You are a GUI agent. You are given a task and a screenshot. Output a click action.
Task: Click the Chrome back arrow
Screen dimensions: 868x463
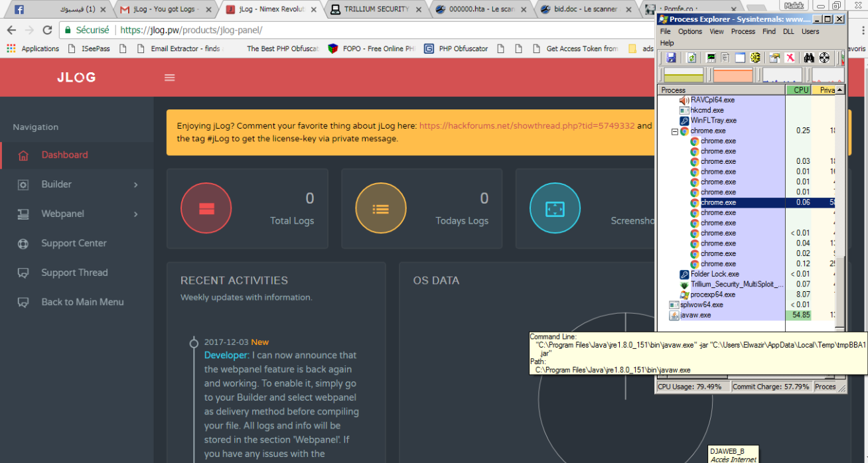pyautogui.click(x=11, y=30)
